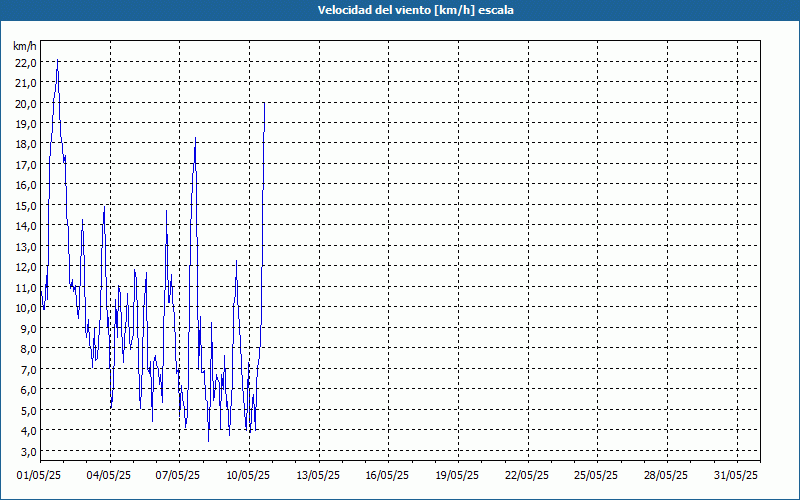Image resolution: width=800 pixels, height=500 pixels.
Task: Click the 13,0 y-axis value
Action: [x=26, y=246]
